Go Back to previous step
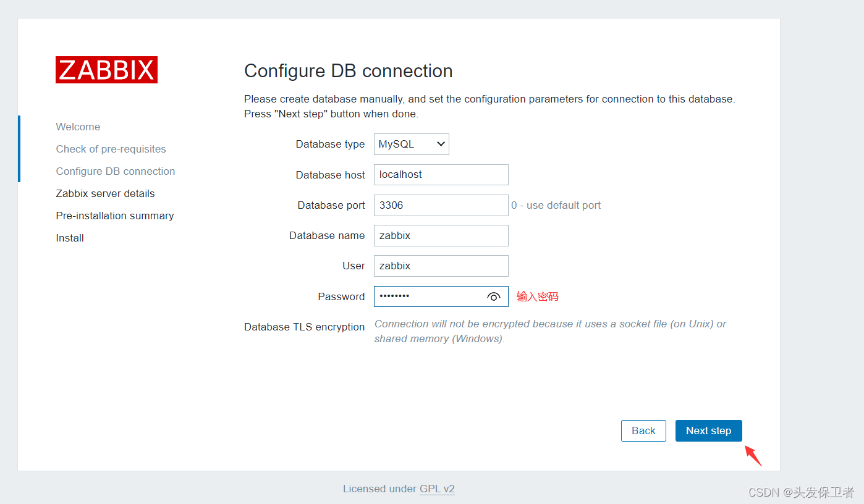864x504 pixels. coord(643,430)
